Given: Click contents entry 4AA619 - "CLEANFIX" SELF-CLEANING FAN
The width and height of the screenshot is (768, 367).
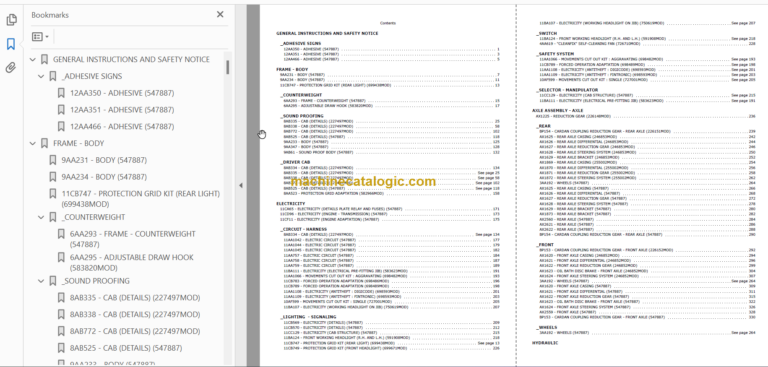Looking at the screenshot, I should (x=584, y=44).
